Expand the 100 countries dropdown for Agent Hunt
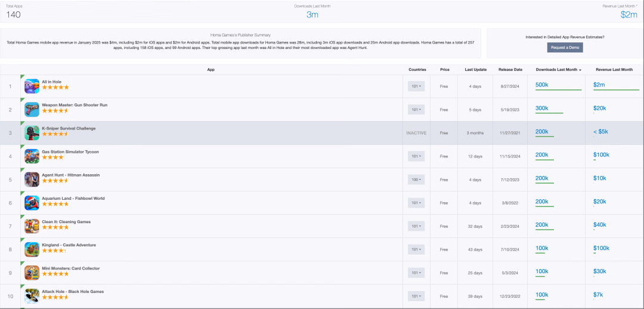Image resolution: width=644 pixels, height=309 pixels. pyautogui.click(x=416, y=180)
